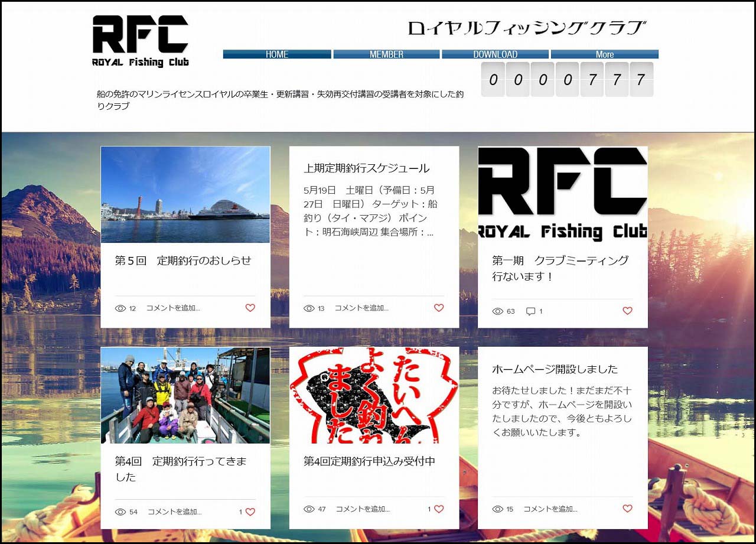Open post 上期定期釣行スケジュール

tap(367, 168)
